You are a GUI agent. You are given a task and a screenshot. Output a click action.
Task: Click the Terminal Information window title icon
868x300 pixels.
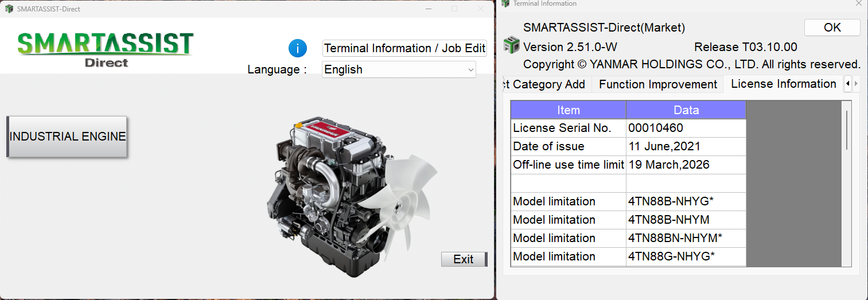[505, 3]
